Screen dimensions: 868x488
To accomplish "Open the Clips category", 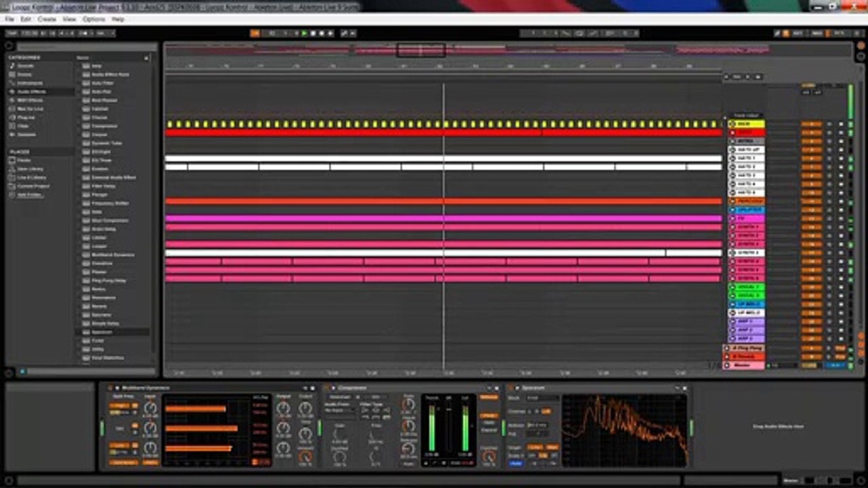I will click(x=23, y=126).
